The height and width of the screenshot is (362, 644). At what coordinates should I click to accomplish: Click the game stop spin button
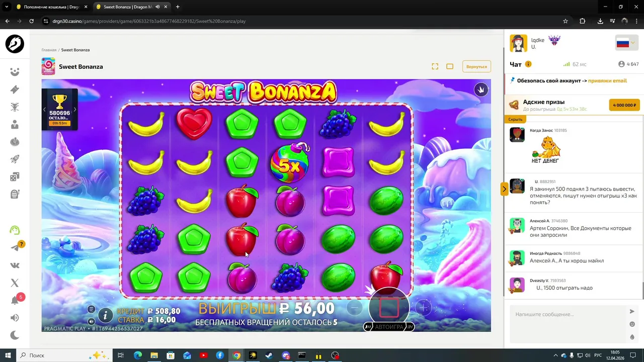389,307
